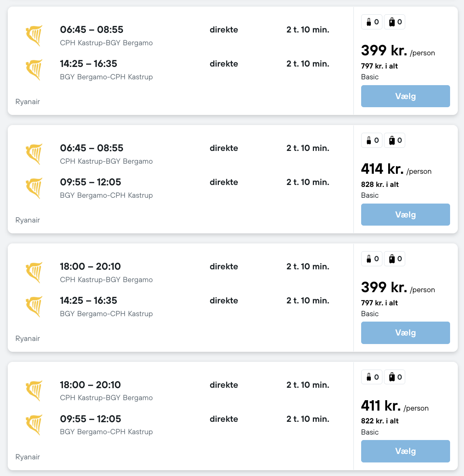This screenshot has height=476, width=464.
Task: Click Ryanair logo beside 09:55 return in 414 kr offer
Action: (34, 188)
